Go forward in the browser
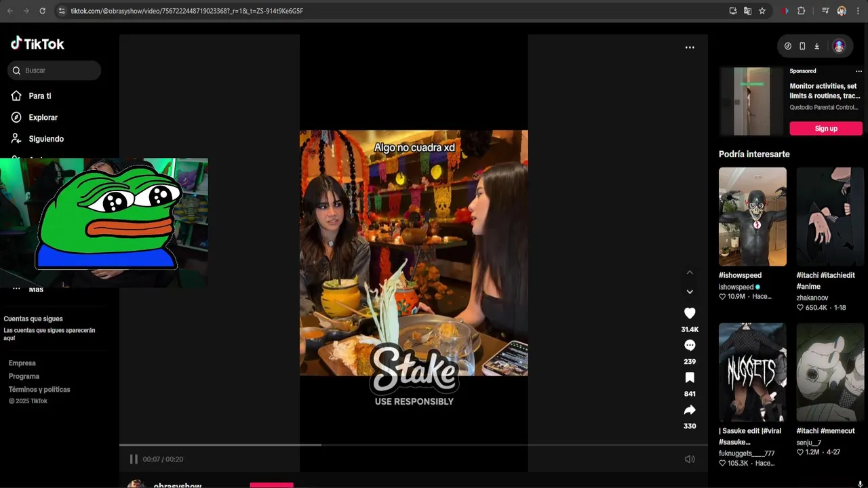This screenshot has width=868, height=488. (26, 11)
